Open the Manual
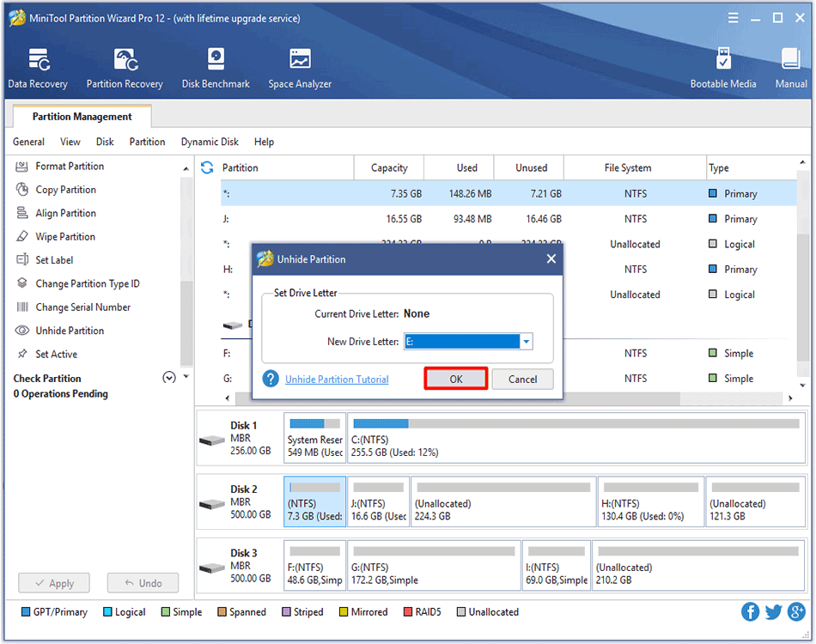This screenshot has height=644, width=816. pyautogui.click(x=791, y=68)
